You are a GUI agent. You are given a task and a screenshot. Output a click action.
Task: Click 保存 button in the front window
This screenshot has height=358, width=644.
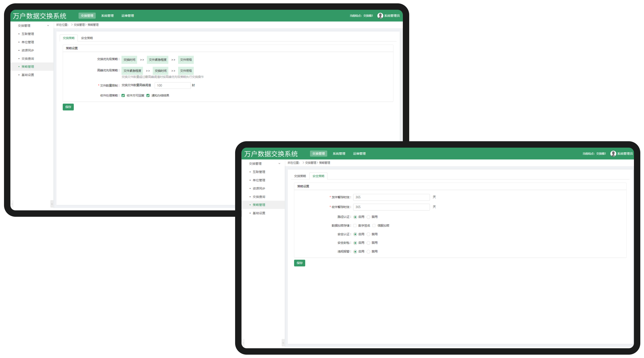coord(300,263)
